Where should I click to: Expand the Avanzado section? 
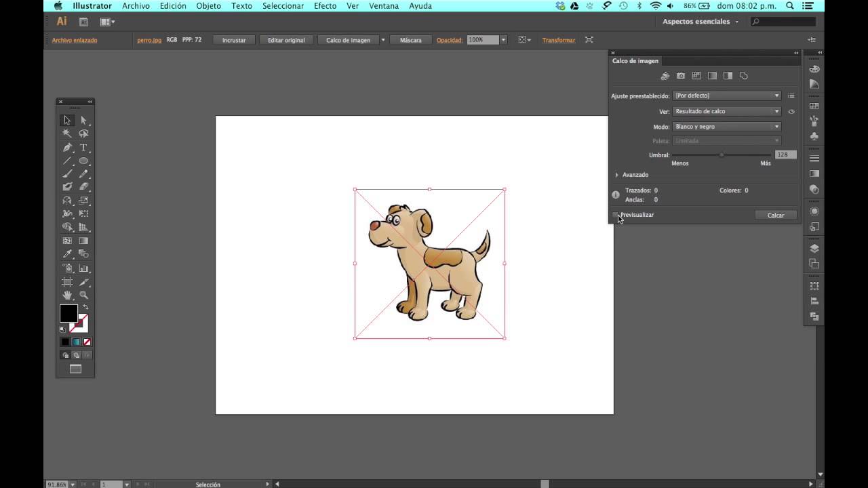(617, 175)
